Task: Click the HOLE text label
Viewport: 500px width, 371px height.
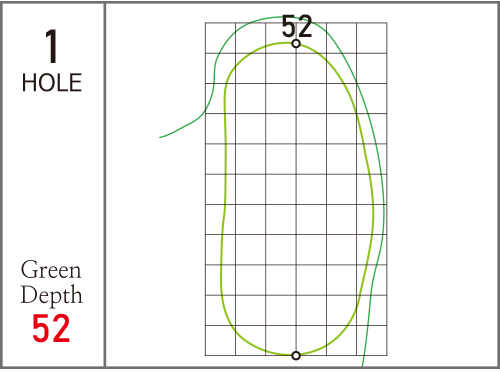Action: click(x=52, y=83)
